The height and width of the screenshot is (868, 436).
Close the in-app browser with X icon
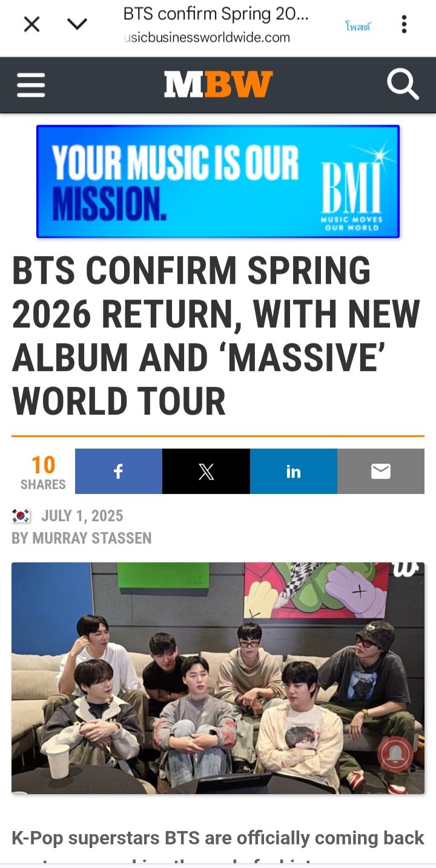click(x=31, y=25)
